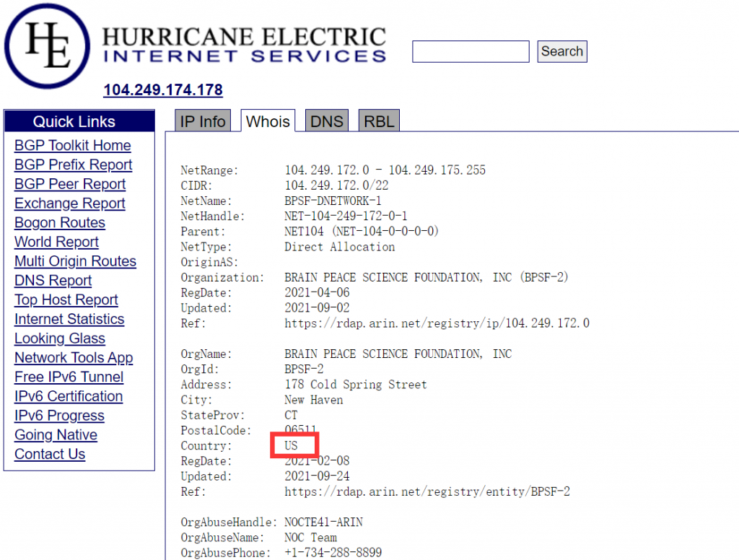Go to DNS Report in Quick Links
739x560 pixels.
[53, 281]
